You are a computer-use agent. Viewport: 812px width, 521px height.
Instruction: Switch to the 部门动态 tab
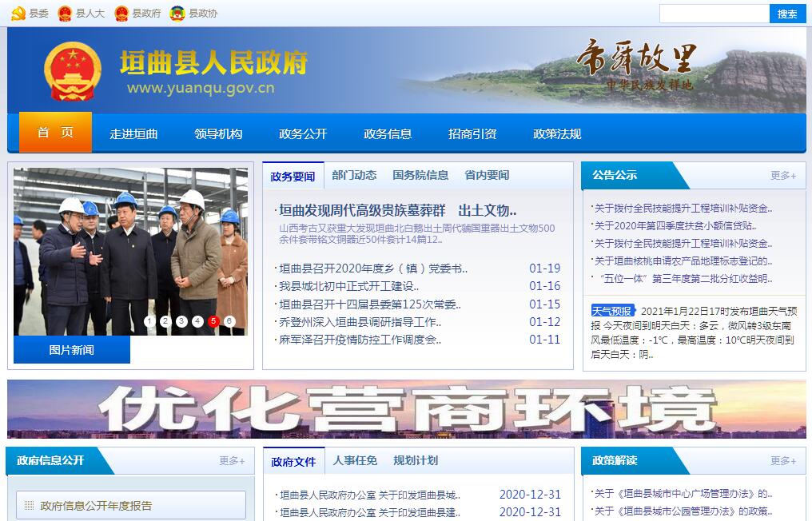point(354,175)
